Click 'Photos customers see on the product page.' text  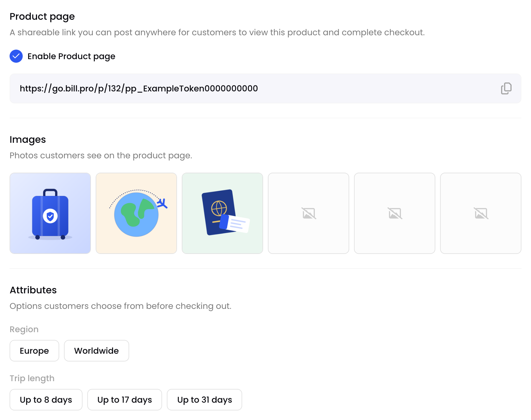[101, 156]
